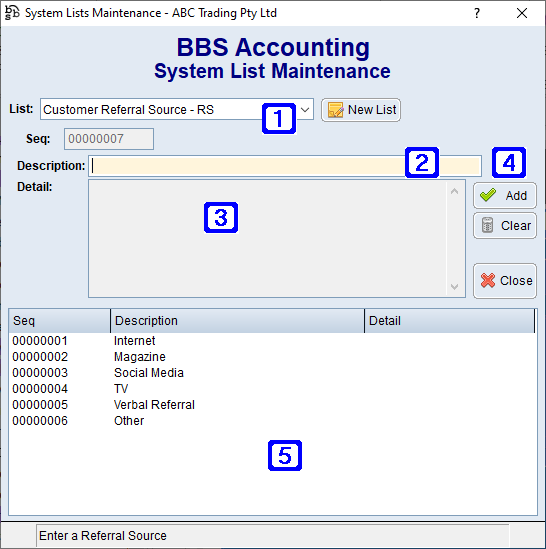This screenshot has width=546, height=549.
Task: Click the Detail scrollbar down arrow
Action: pyautogui.click(x=455, y=287)
